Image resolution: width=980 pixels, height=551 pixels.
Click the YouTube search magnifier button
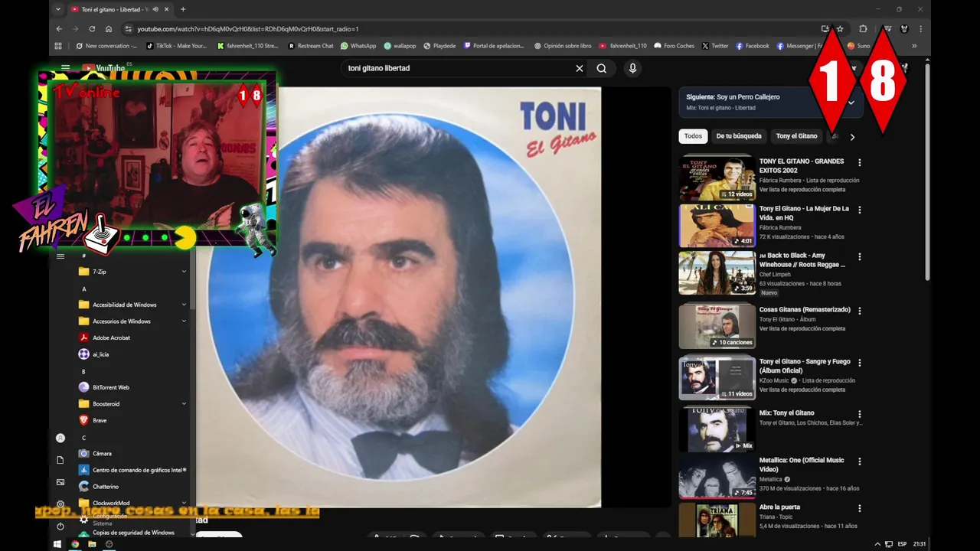point(602,68)
